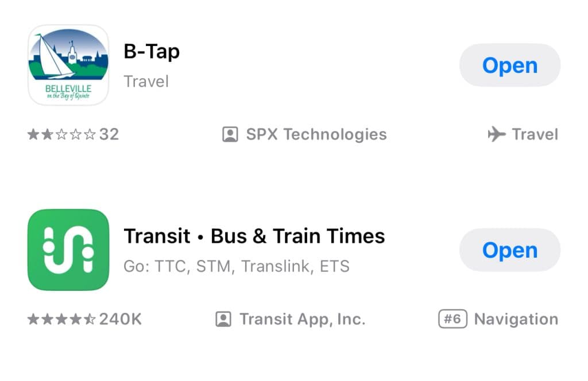Viewport: 588px width, 381px height.
Task: Tap the Travel category label with airplane
Action: (x=535, y=135)
